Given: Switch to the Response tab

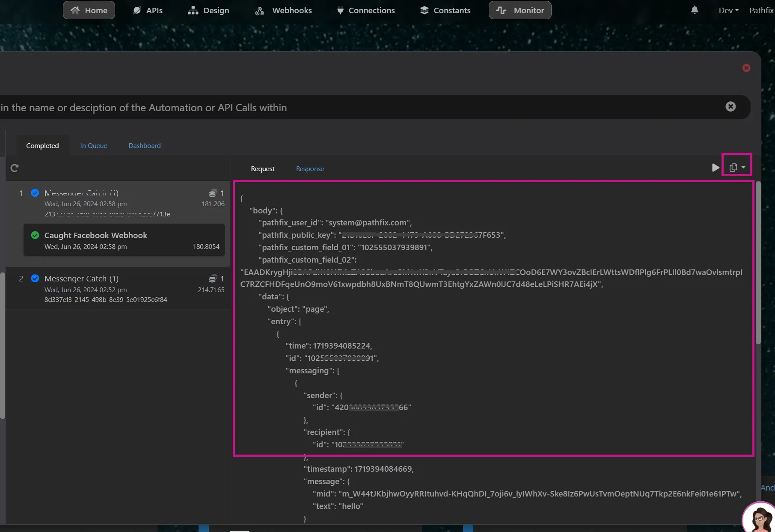Looking at the screenshot, I should click(310, 168).
